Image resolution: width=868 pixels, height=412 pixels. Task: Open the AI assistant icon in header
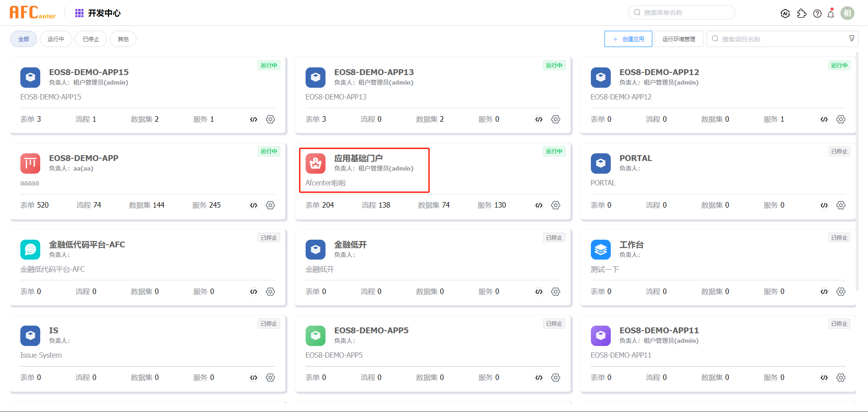[x=785, y=14]
